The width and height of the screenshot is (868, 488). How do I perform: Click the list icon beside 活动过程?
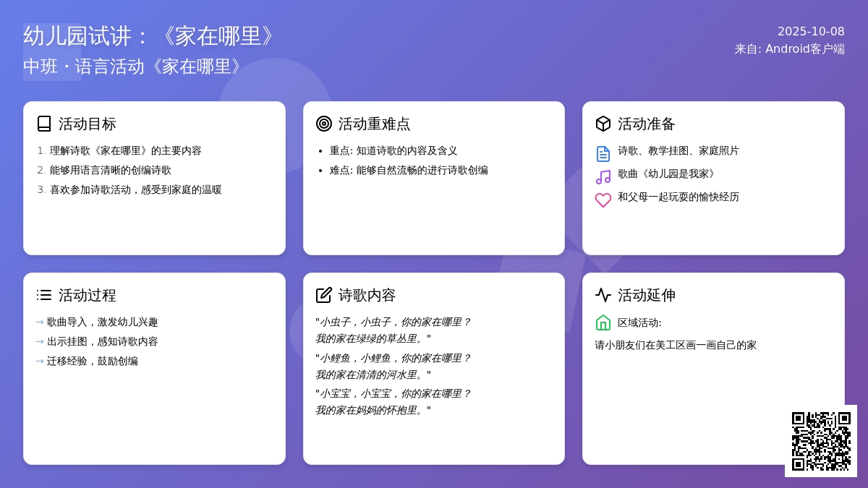point(44,295)
